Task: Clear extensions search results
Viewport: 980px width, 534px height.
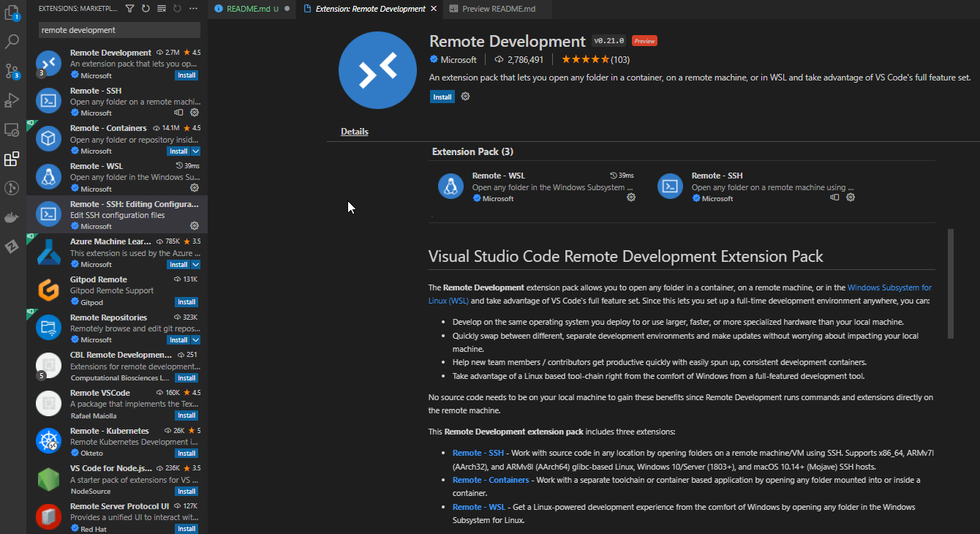Action: [x=162, y=9]
